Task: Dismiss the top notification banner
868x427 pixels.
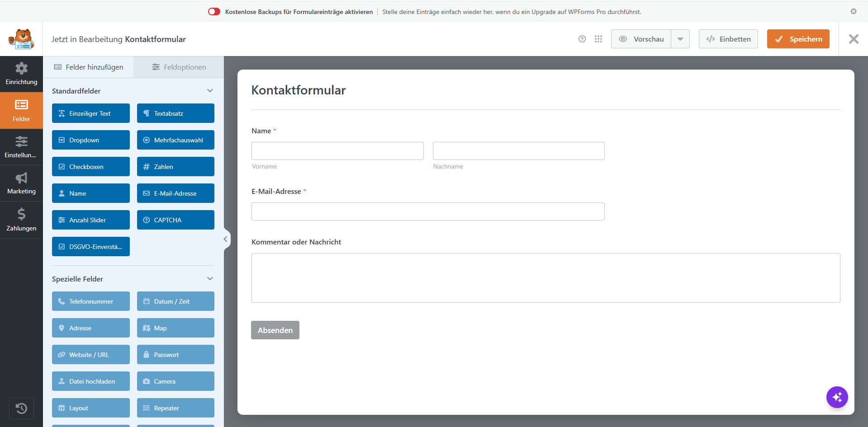Action: click(x=854, y=11)
